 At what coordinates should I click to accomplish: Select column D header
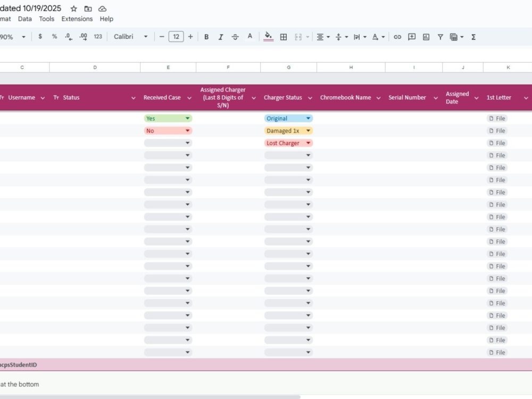tap(95, 68)
